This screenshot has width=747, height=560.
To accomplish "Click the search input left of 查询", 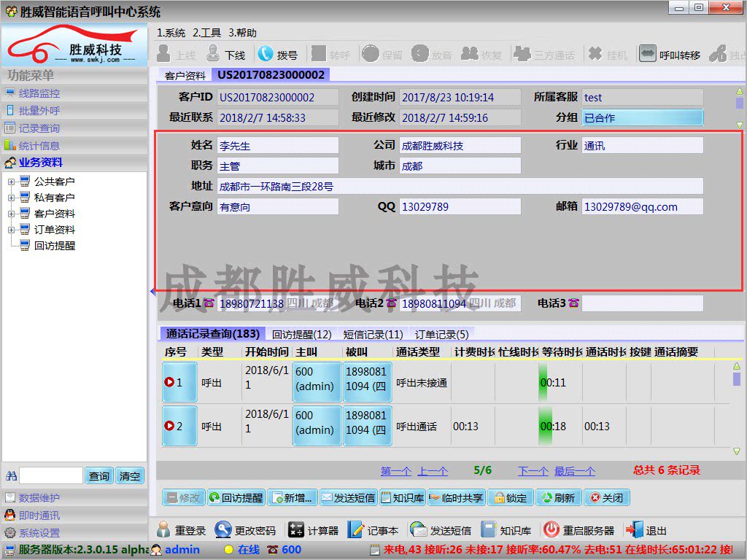I will [x=51, y=476].
